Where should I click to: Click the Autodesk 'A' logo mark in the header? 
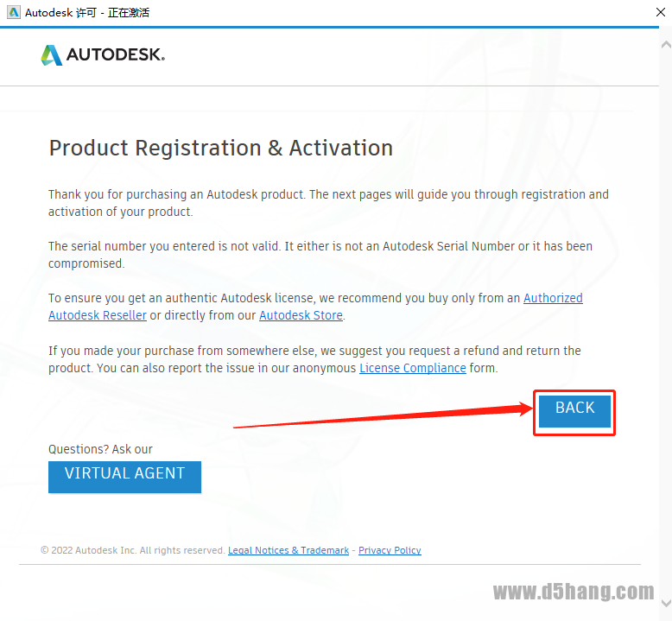(52, 55)
